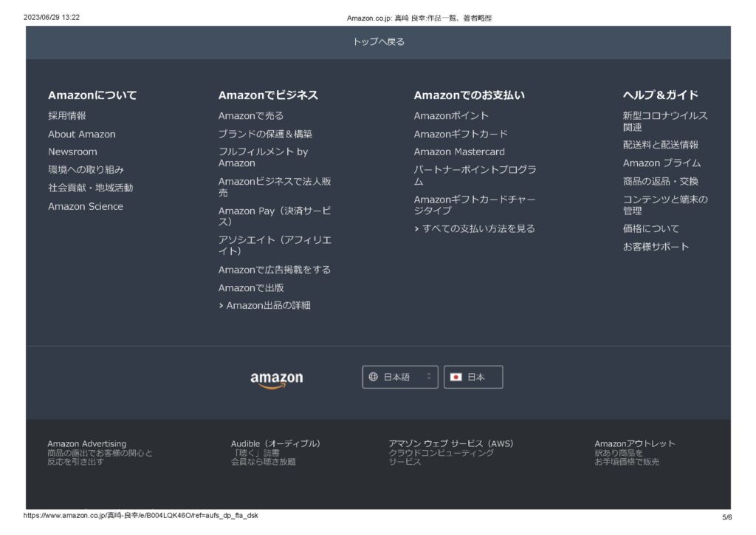Open the About Amazon link
The image size is (756, 535).
click(x=82, y=134)
